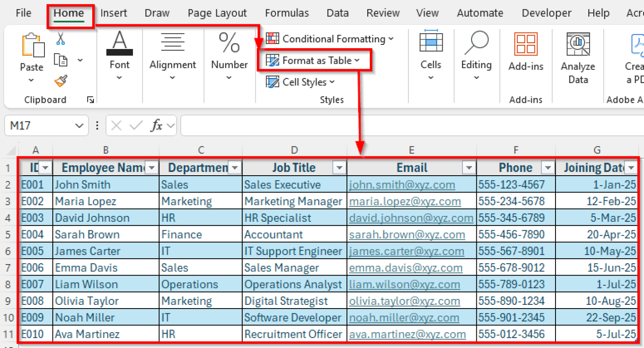Select the Format Painter brush icon
The width and height of the screenshot is (644, 348).
coord(61,81)
